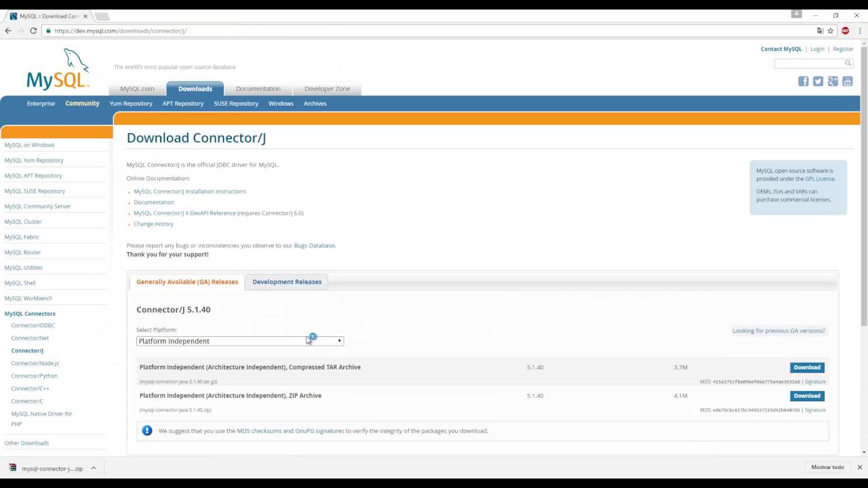Image resolution: width=868 pixels, height=488 pixels.
Task: Open the MySQL Google Plus icon
Action: [833, 81]
